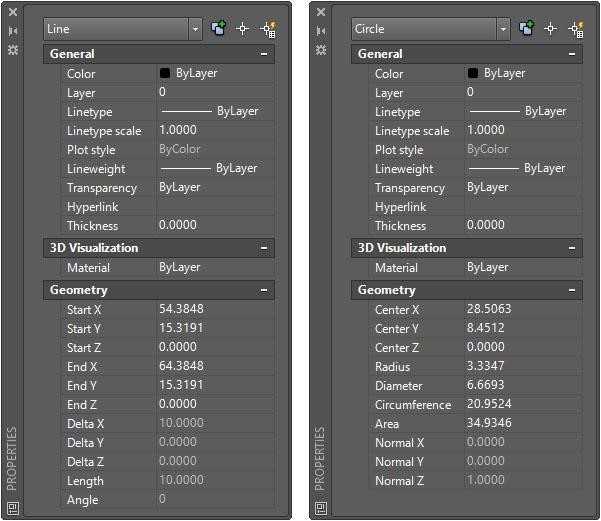601x521 pixels.
Task: Select the Normal Z row
Action: coord(477,480)
